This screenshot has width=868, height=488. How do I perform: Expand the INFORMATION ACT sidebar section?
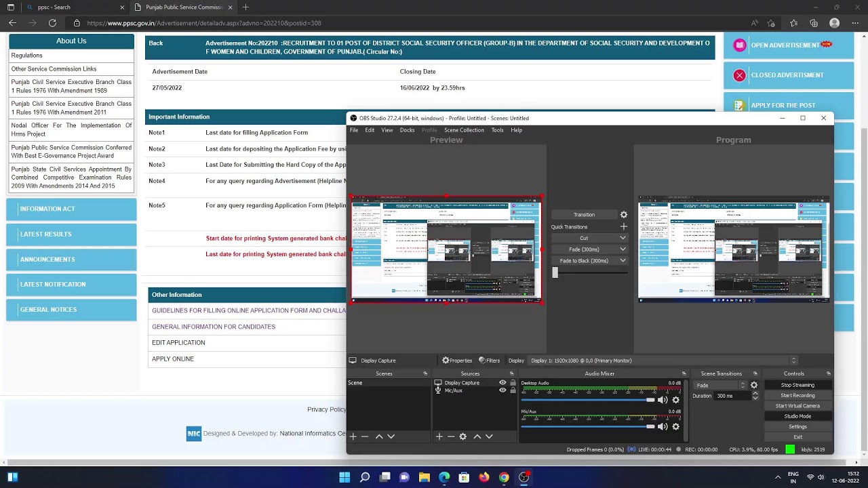click(x=71, y=209)
